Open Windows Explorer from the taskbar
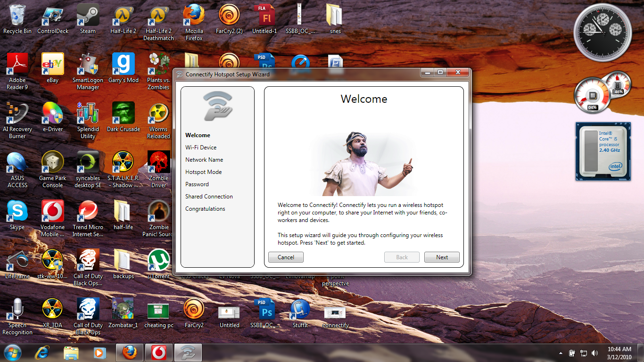This screenshot has width=644, height=362. [x=71, y=353]
